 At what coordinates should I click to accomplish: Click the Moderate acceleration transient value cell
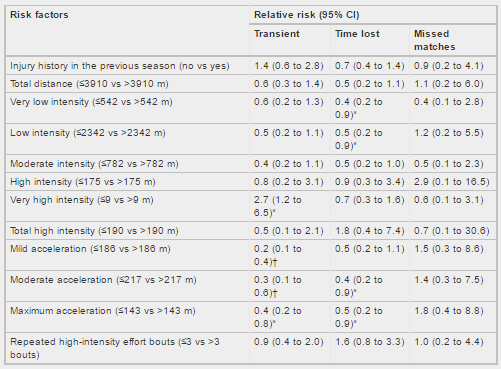(x=277, y=286)
